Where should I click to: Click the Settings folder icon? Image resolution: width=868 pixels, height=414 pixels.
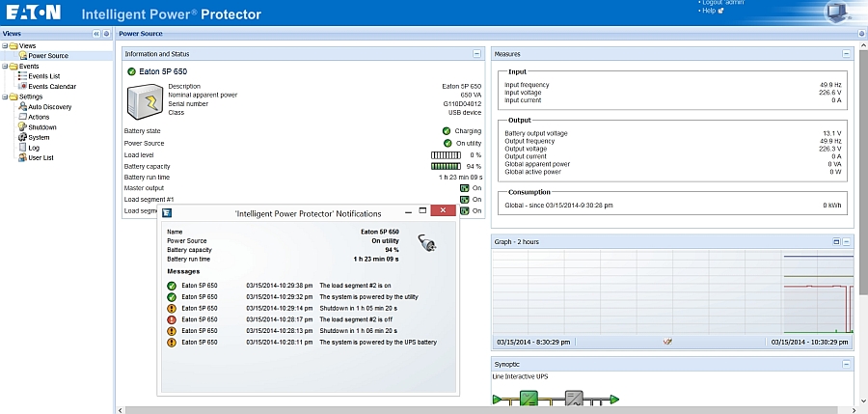[14, 97]
